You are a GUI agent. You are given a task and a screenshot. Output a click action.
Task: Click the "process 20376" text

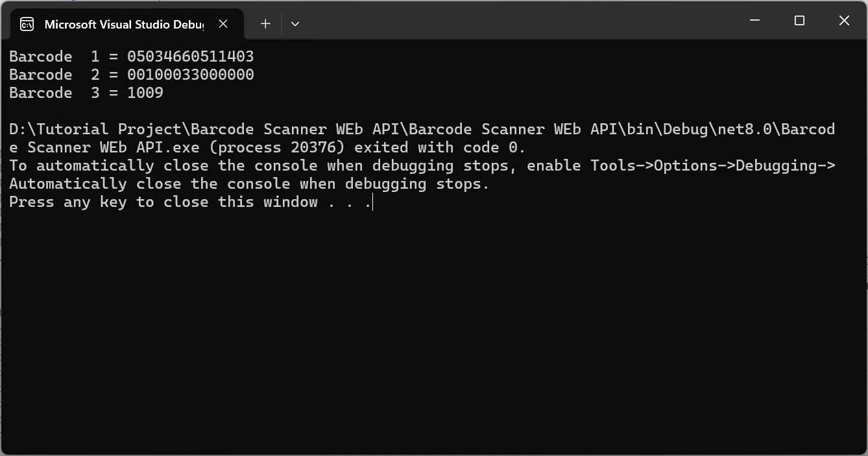tap(277, 147)
